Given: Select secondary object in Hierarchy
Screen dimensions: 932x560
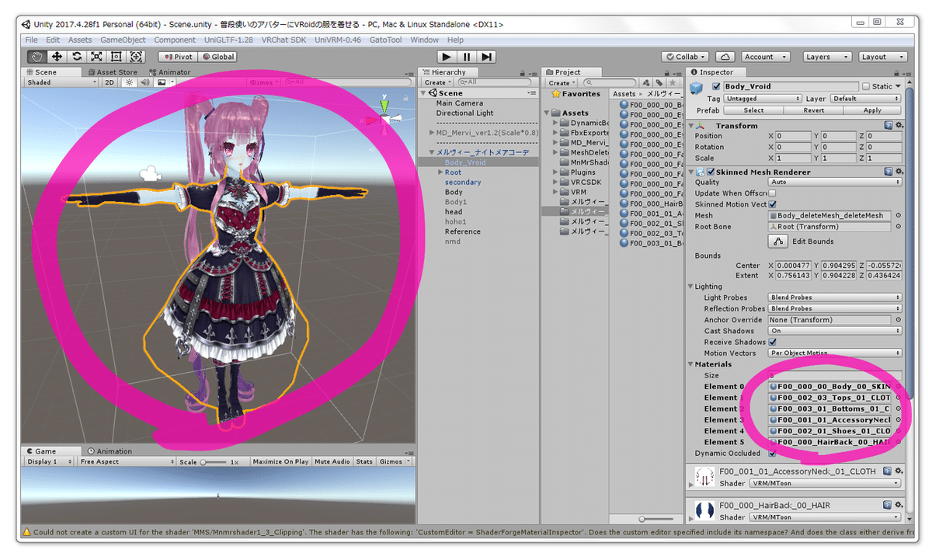Looking at the screenshot, I should coord(463,183).
